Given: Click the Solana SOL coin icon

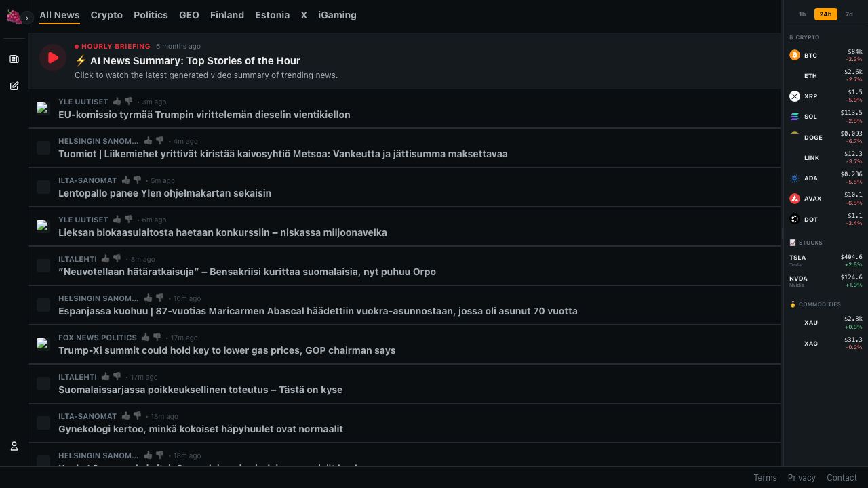Looking at the screenshot, I should 795,117.
